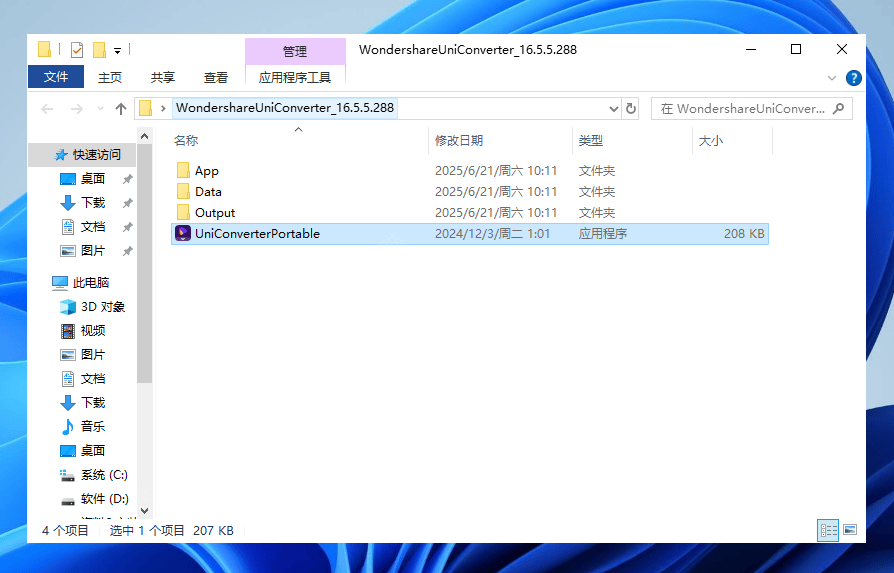Click the Properties checkmark icon in quick access toolbar
The image size is (894, 573).
pos(76,50)
